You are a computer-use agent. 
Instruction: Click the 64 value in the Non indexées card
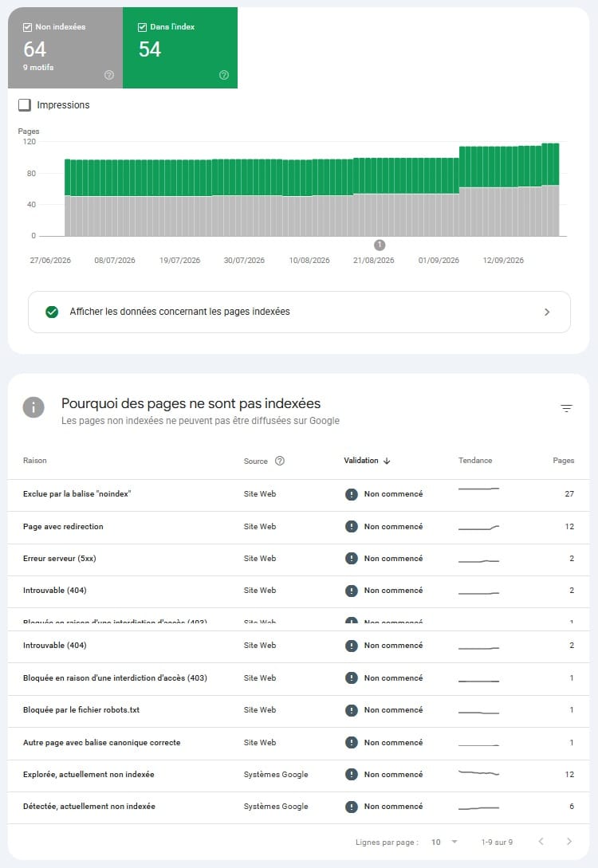coord(34,49)
